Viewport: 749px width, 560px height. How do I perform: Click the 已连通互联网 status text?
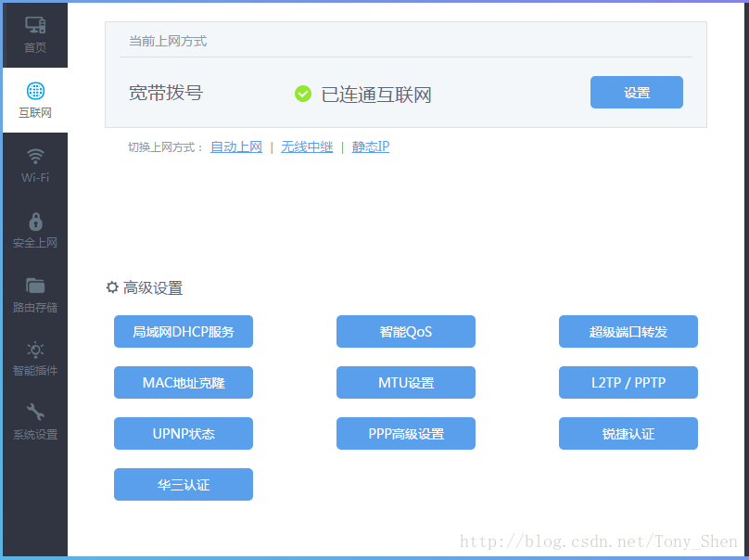[376, 95]
